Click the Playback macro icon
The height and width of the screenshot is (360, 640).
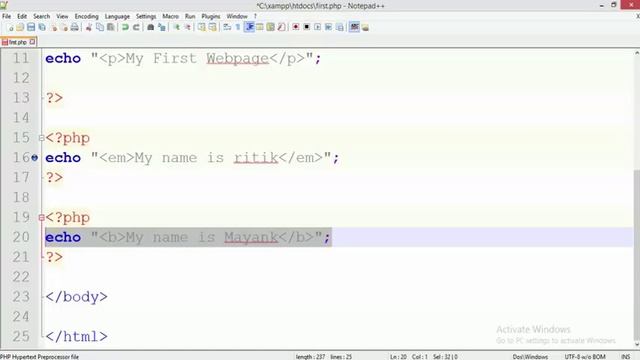tap(317, 27)
